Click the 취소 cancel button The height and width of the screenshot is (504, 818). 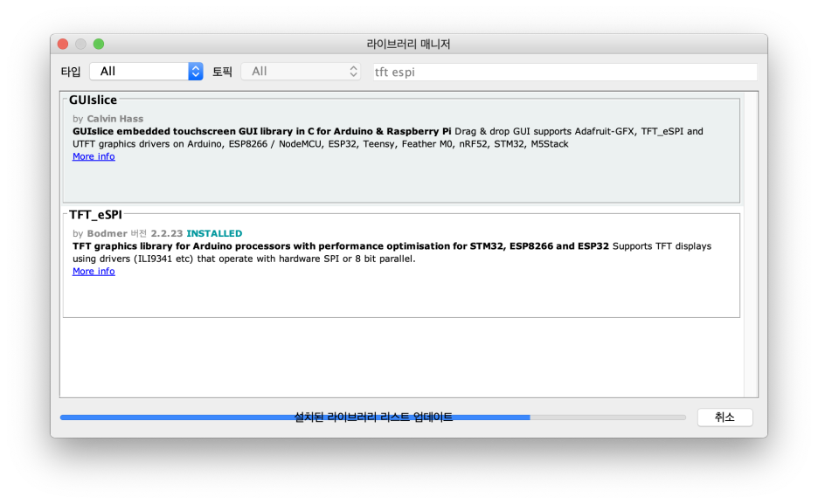[x=724, y=417]
